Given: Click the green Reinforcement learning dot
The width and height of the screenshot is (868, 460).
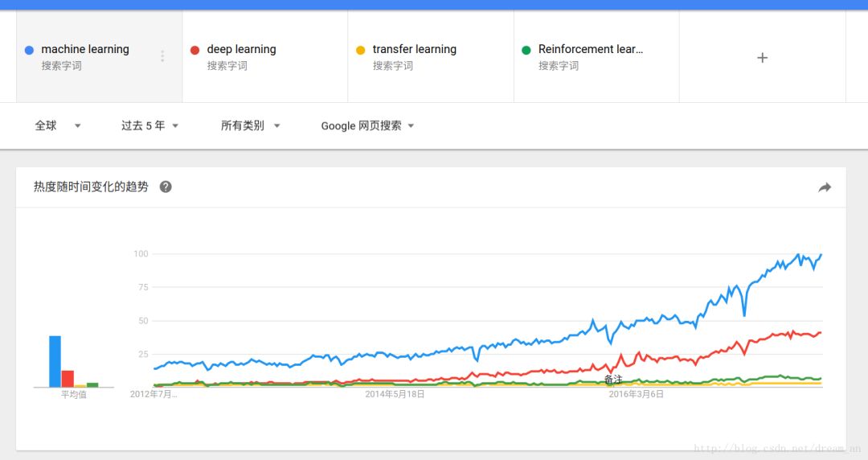Looking at the screenshot, I should point(526,50).
